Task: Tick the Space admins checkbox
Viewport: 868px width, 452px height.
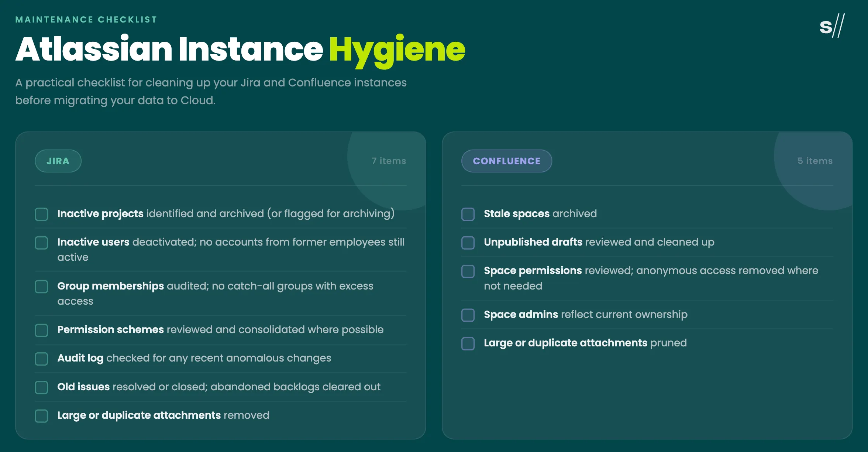Action: coord(468,315)
